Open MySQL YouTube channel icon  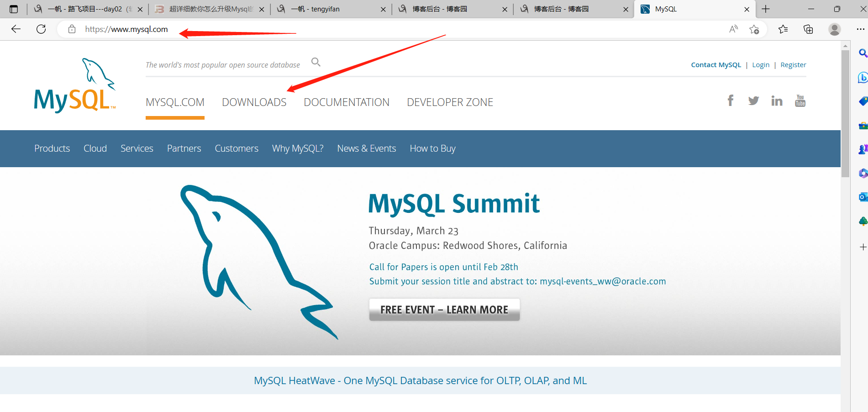coord(800,100)
